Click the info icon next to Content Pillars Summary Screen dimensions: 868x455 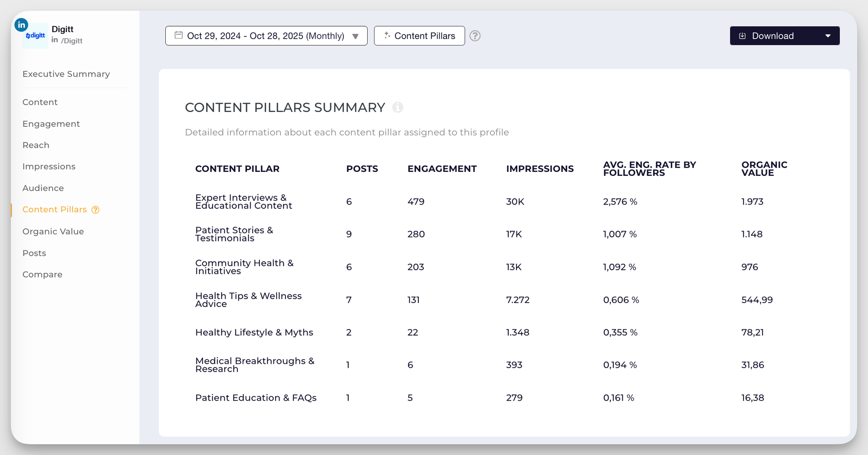coord(398,107)
